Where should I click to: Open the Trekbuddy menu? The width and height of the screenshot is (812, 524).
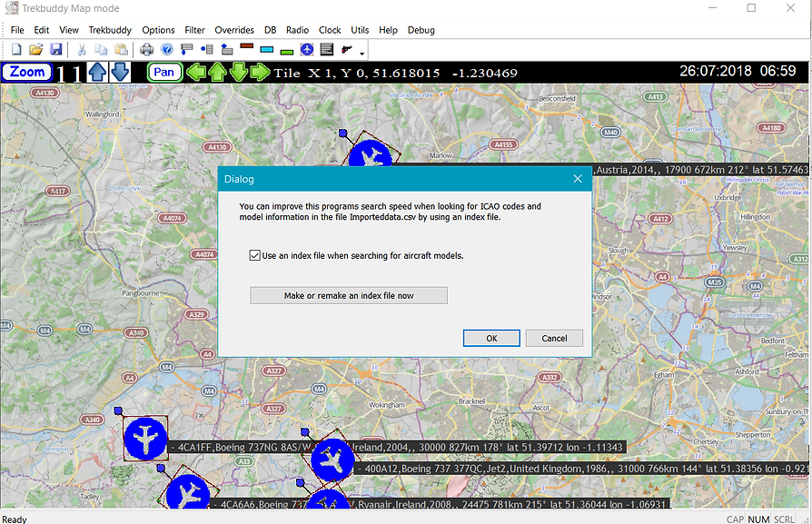click(110, 30)
